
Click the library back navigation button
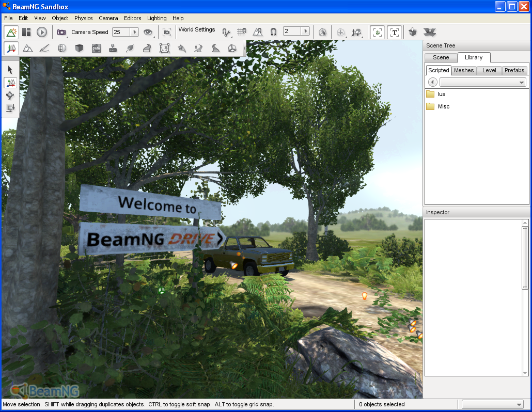pos(433,82)
